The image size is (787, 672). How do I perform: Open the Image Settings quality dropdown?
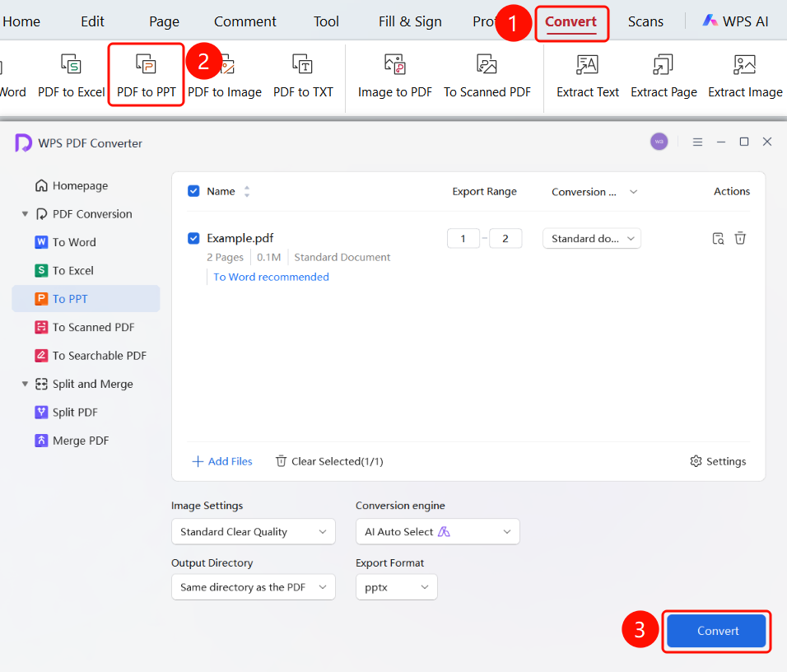pos(254,531)
